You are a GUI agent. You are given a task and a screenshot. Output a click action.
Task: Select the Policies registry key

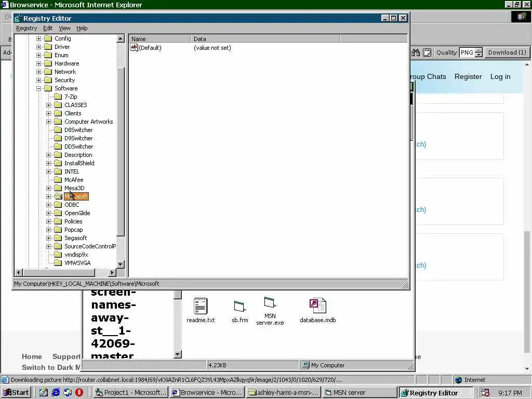click(x=73, y=221)
